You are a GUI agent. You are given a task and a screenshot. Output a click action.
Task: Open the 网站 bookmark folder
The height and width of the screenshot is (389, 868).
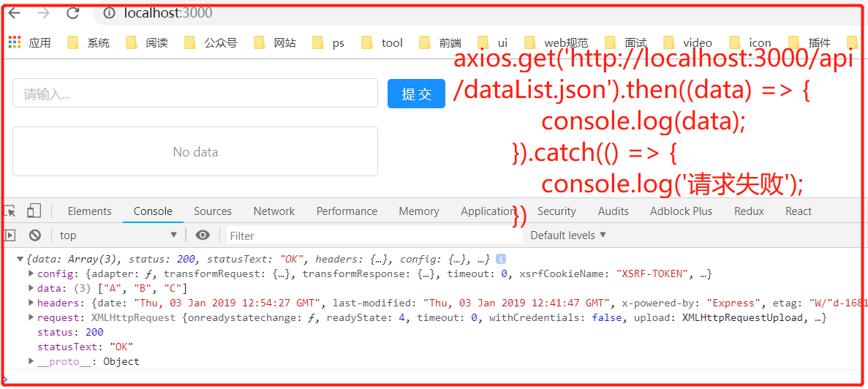pos(274,42)
